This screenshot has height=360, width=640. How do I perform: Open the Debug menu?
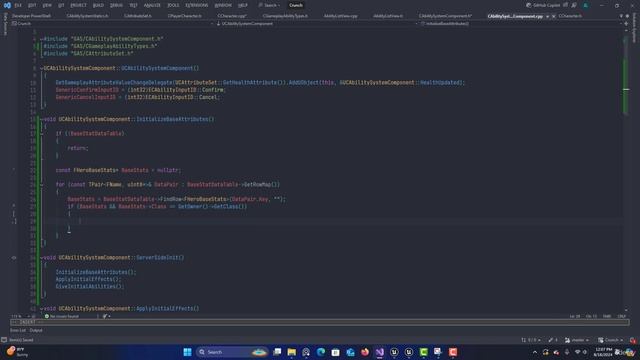(x=116, y=5)
